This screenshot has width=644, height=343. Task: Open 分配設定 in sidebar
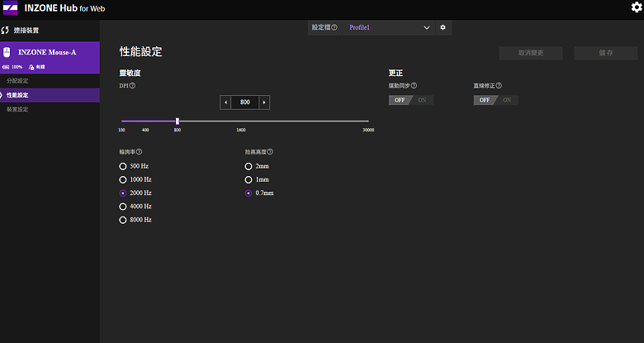click(x=50, y=81)
